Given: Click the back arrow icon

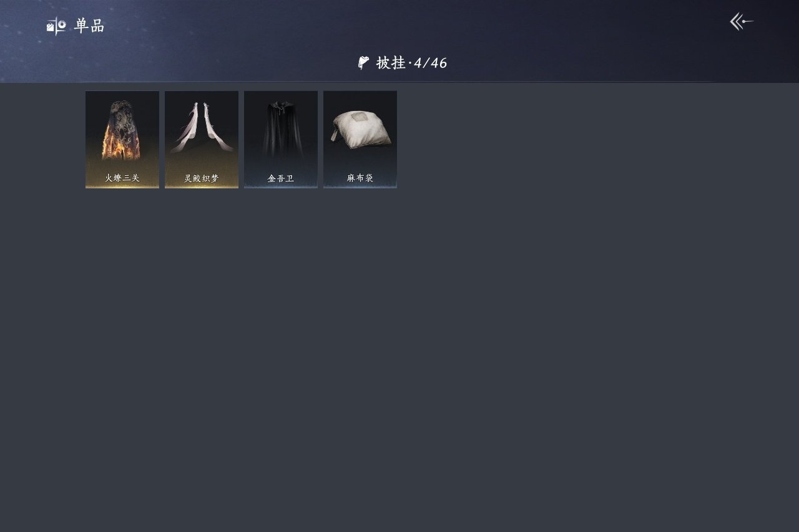Looking at the screenshot, I should [742, 22].
